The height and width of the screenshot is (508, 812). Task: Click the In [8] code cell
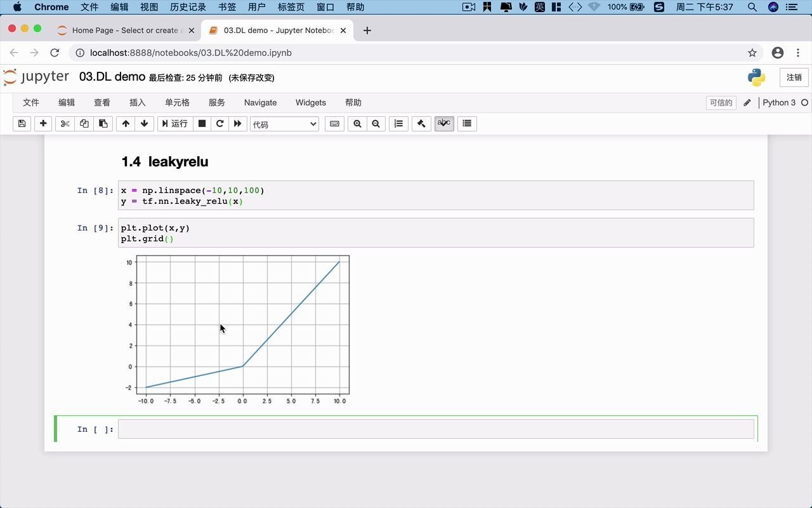436,196
